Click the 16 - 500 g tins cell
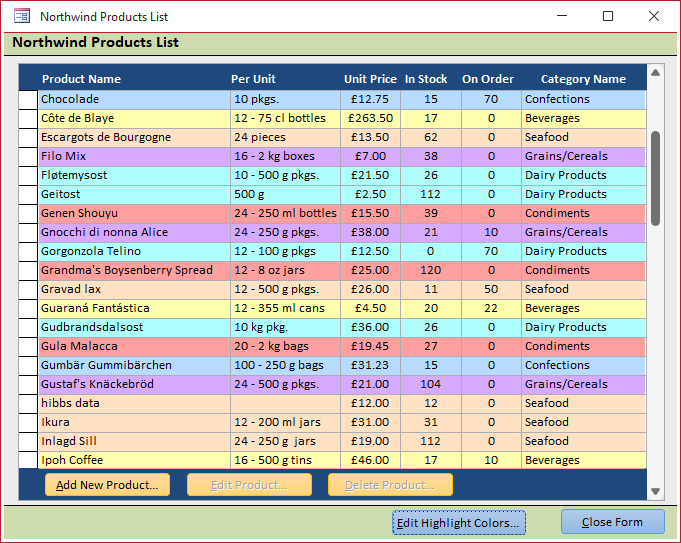 click(285, 460)
